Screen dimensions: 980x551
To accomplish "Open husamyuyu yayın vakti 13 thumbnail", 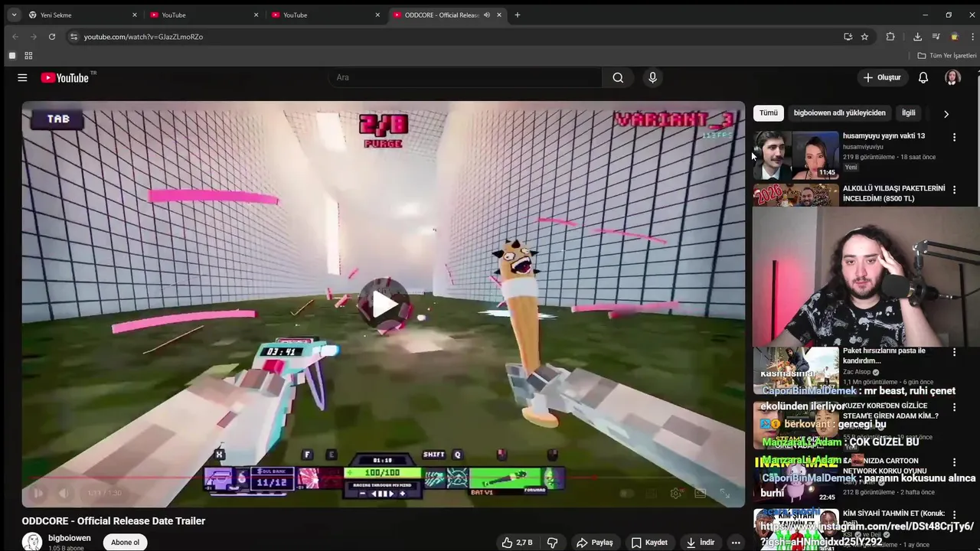I will pos(795,155).
